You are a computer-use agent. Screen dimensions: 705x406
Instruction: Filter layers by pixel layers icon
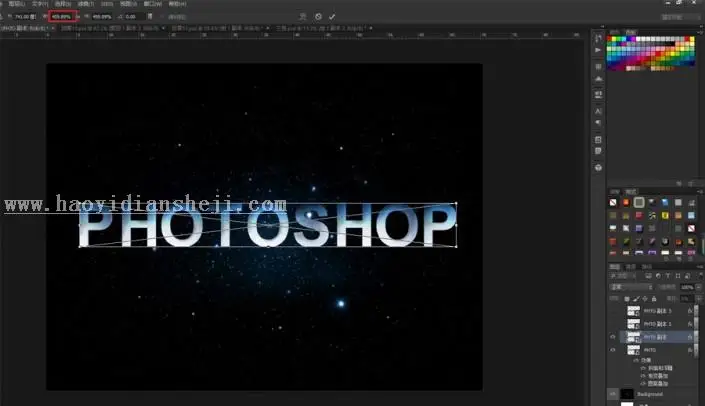648,276
